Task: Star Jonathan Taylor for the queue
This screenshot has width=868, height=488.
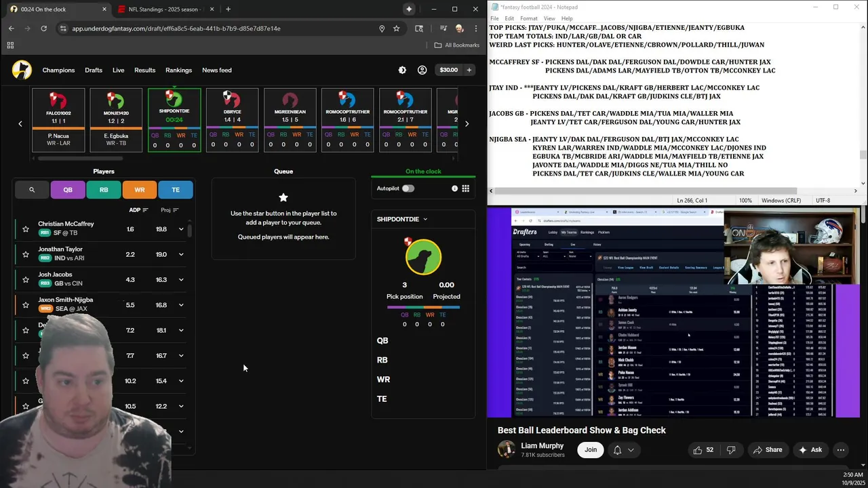Action: [x=26, y=254]
